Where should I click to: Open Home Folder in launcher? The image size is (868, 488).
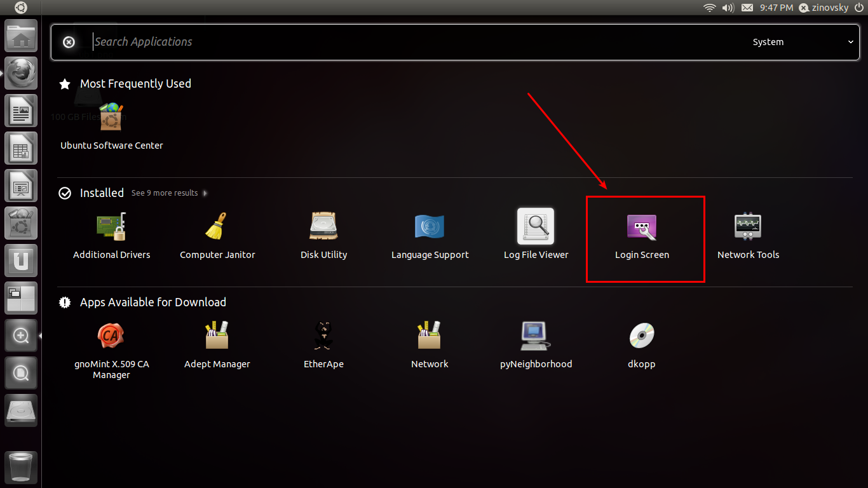[x=21, y=36]
